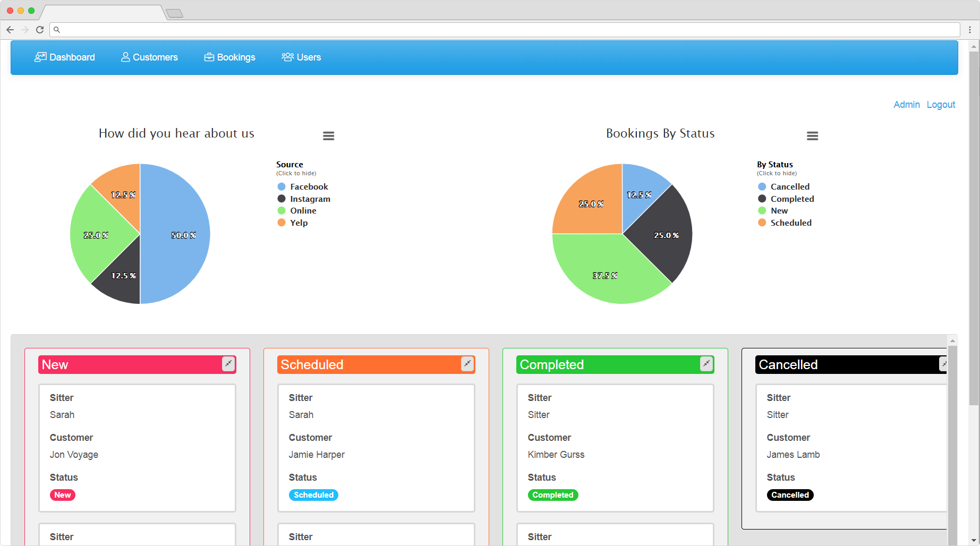This screenshot has width=980, height=546.
Task: Click the black Cancelled status badge
Action: pos(790,495)
